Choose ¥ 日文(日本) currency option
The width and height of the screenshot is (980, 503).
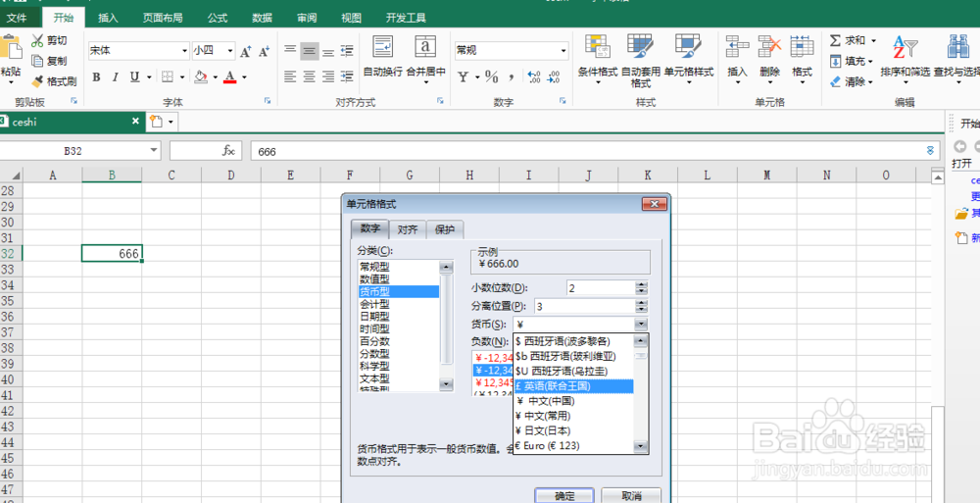coord(573,431)
